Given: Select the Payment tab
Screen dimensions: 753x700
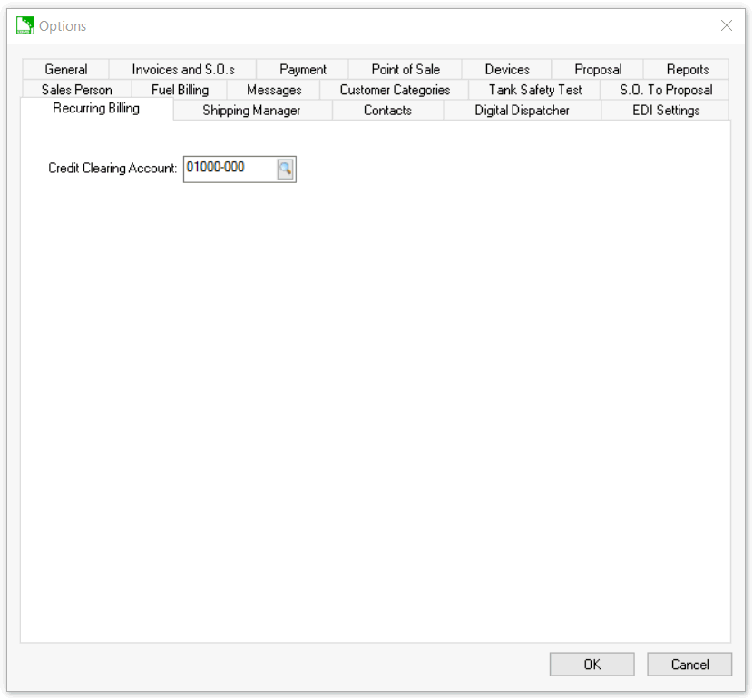Looking at the screenshot, I should click(x=303, y=70).
